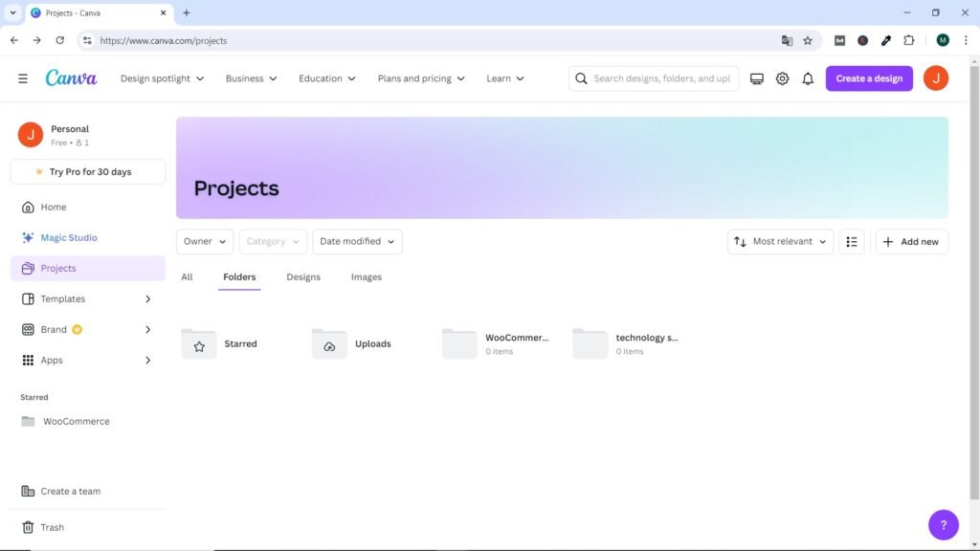Switch to list view layout icon
Viewport: 980px width, 551px height.
[x=852, y=242]
